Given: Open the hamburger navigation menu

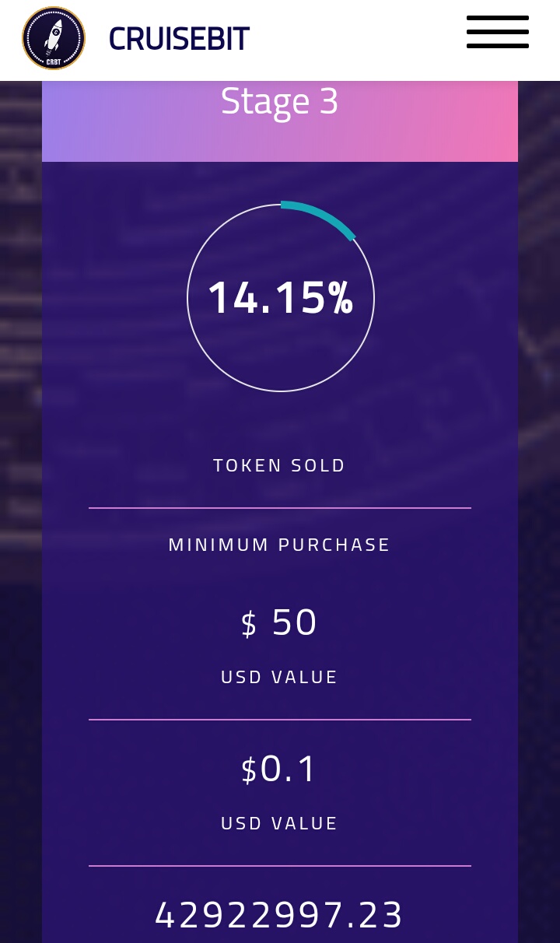Looking at the screenshot, I should pos(498,32).
